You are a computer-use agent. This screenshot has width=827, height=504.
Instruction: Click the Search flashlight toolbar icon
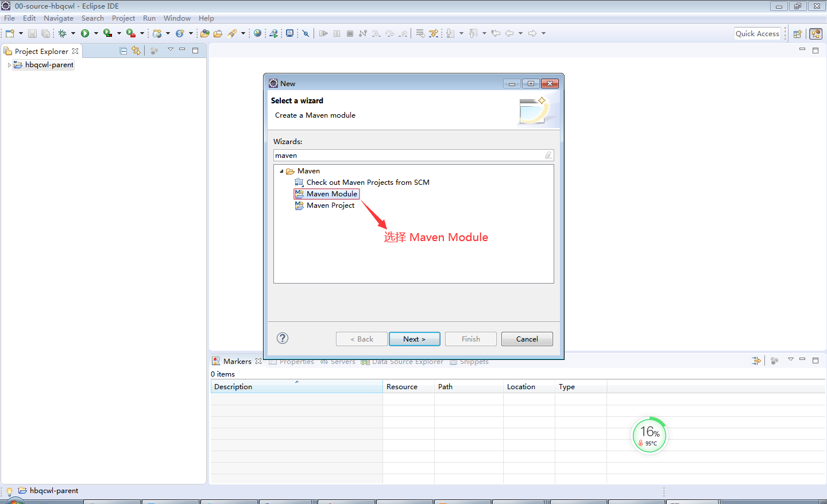point(232,33)
